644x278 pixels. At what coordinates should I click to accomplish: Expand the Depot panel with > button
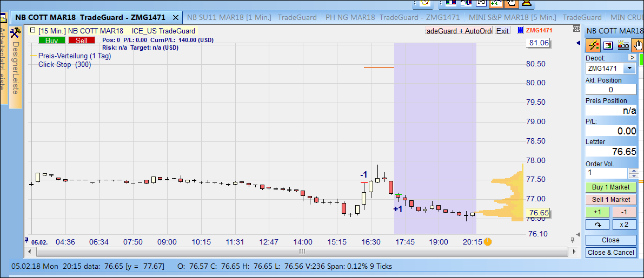pos(632,57)
